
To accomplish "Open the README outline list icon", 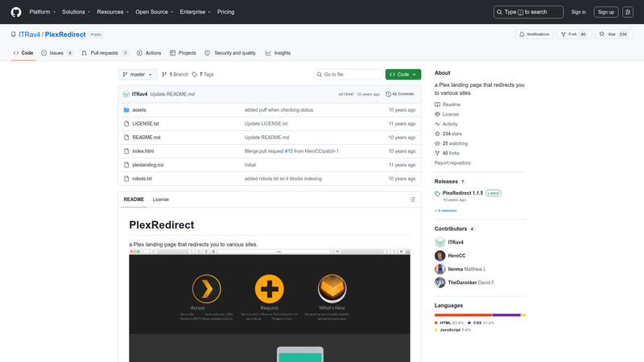I will point(412,200).
